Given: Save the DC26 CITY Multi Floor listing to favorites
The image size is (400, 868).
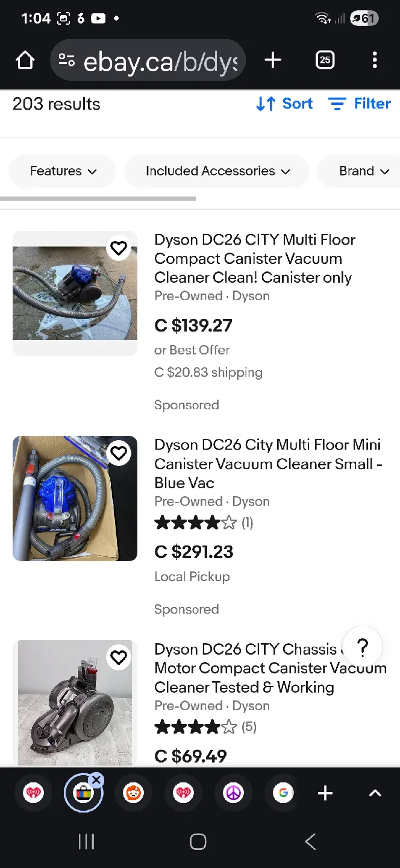Looking at the screenshot, I should [x=119, y=248].
